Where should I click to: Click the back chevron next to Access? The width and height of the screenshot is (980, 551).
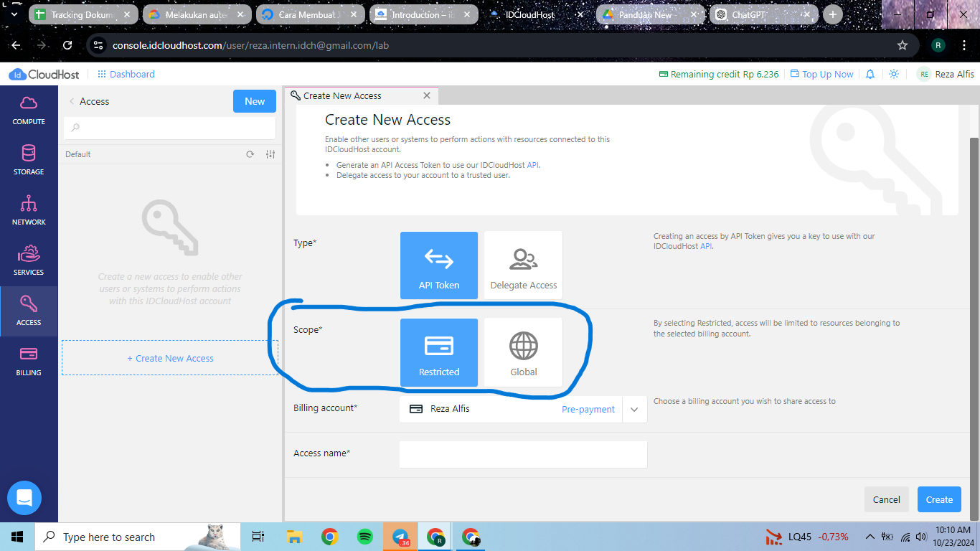pyautogui.click(x=72, y=101)
